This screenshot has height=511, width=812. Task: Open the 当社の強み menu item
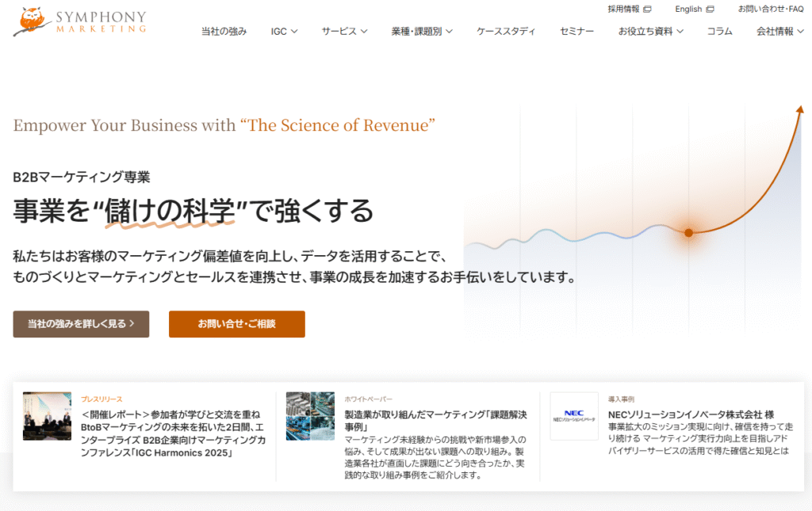click(224, 32)
